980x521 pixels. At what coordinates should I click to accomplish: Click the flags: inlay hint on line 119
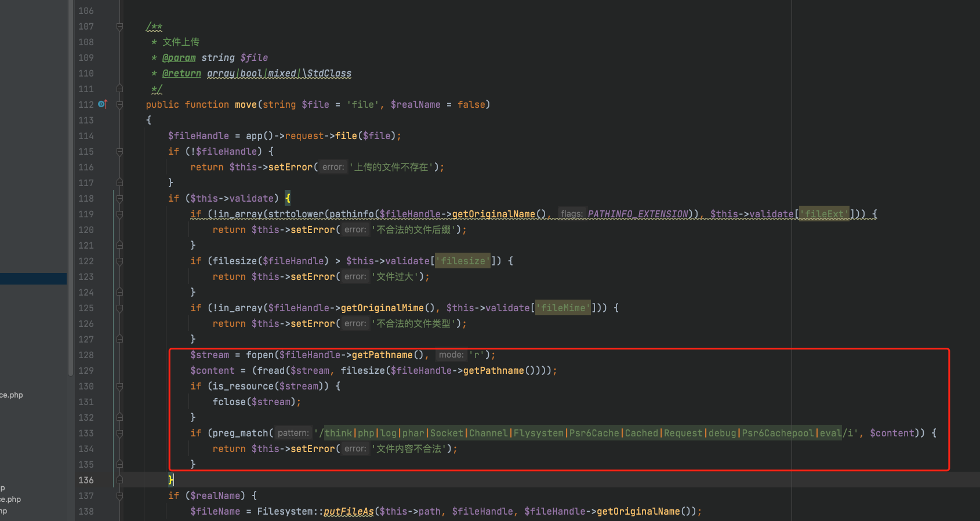pyautogui.click(x=572, y=214)
